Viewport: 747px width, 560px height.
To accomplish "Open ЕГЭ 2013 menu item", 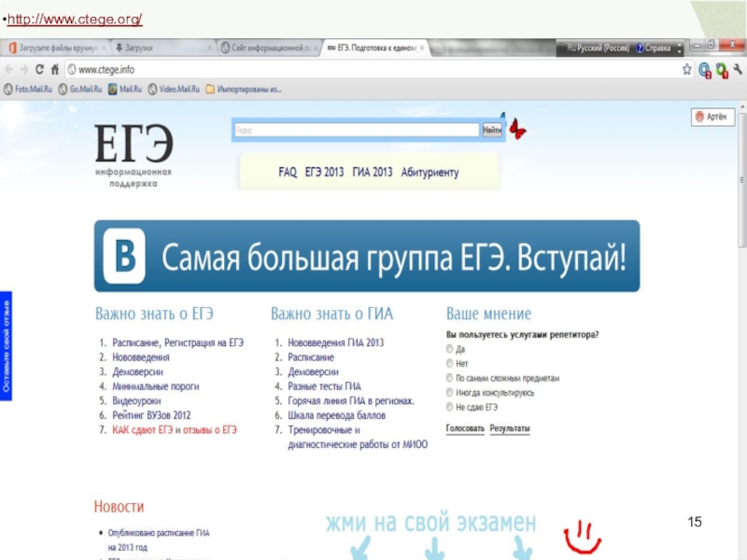I will (324, 172).
